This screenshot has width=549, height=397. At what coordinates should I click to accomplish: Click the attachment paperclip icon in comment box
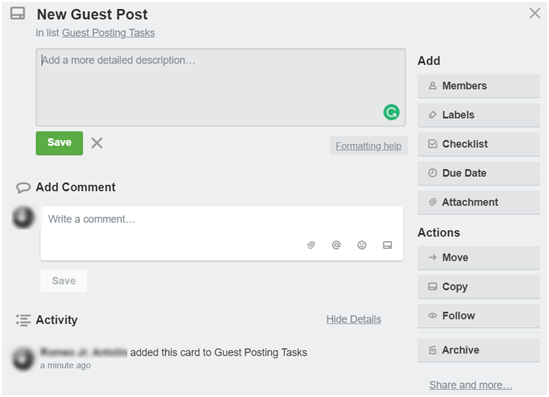(x=311, y=245)
